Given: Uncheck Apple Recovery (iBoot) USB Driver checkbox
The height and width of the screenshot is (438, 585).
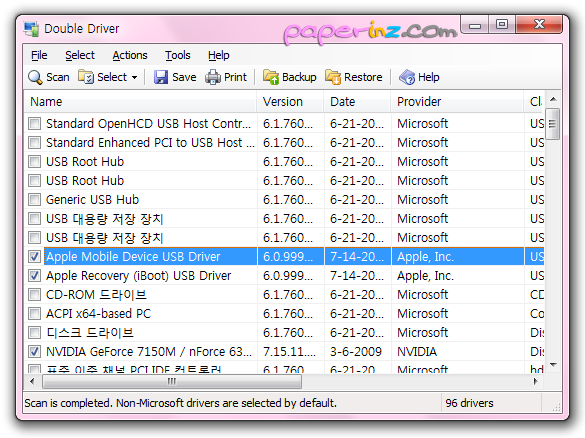Looking at the screenshot, I should pyautogui.click(x=34, y=276).
